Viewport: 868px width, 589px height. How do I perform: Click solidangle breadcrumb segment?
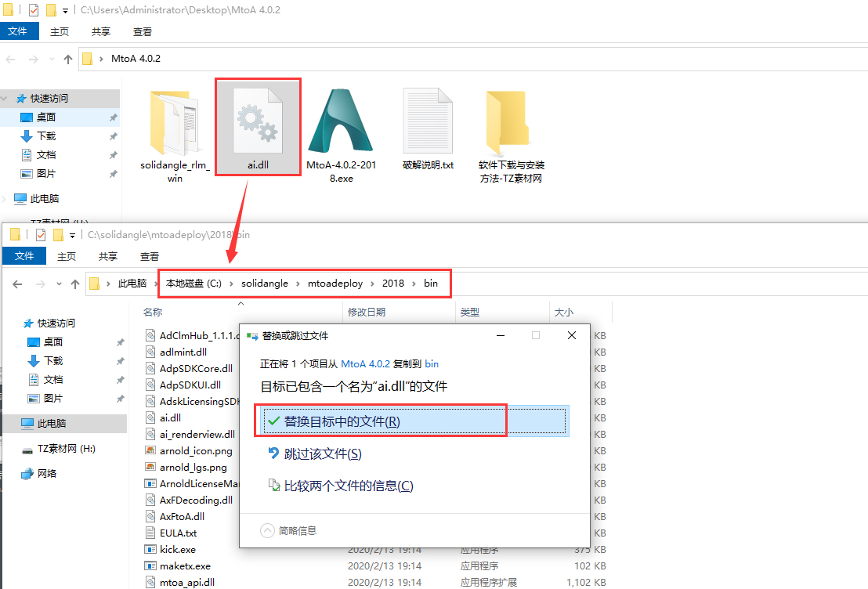tap(265, 284)
